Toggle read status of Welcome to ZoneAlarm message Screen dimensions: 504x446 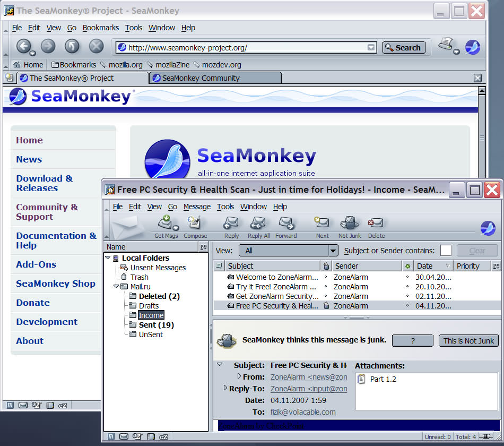click(407, 277)
